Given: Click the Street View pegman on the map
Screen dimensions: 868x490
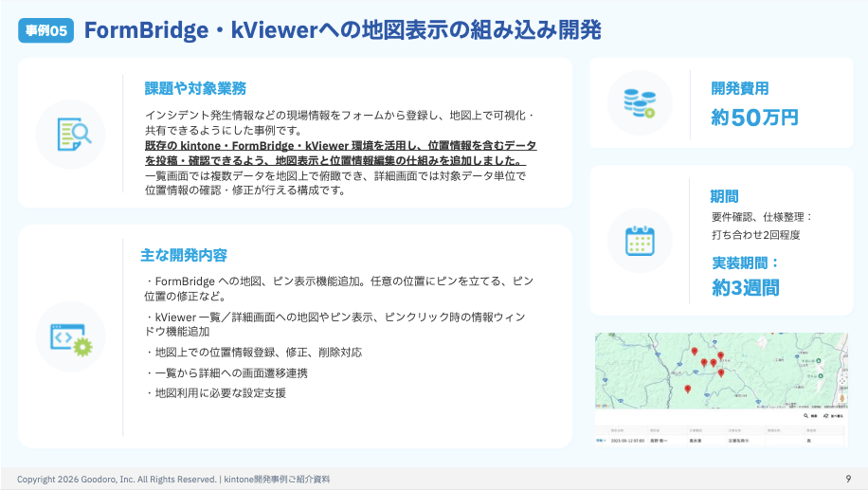Looking at the screenshot, I should (842, 399).
